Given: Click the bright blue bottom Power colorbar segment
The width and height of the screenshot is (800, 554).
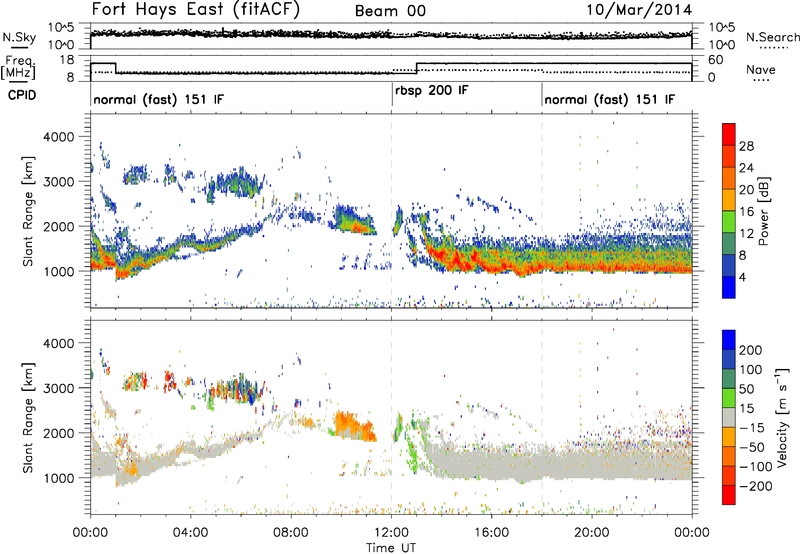Looking at the screenshot, I should (729, 287).
